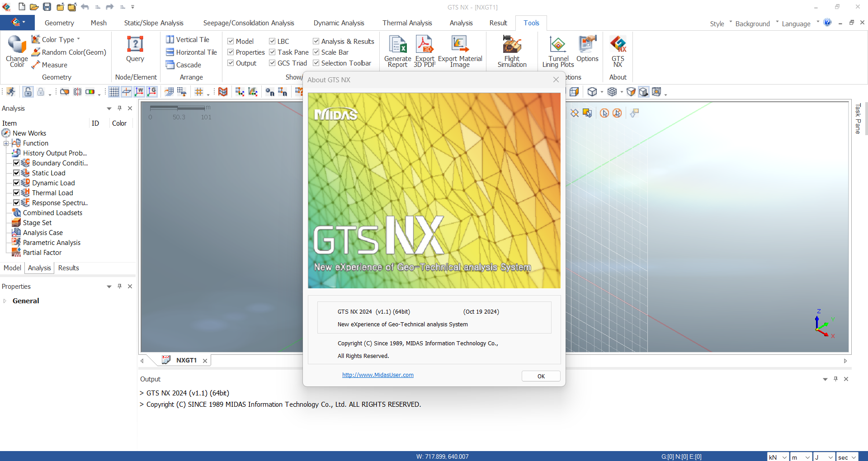Apply Random Color (Geom)
This screenshot has width=868, height=461.
69,52
